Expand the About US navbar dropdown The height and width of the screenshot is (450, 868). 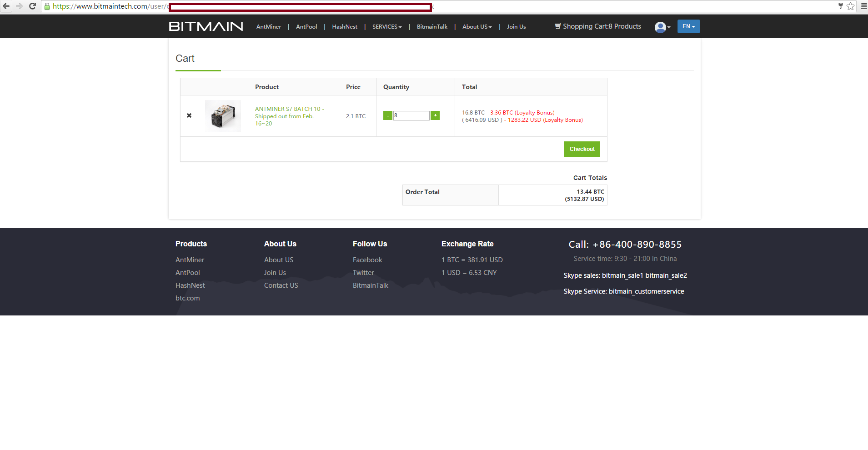477,27
